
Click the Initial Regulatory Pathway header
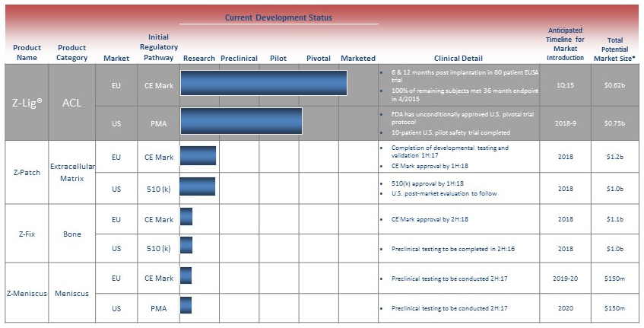coord(159,47)
